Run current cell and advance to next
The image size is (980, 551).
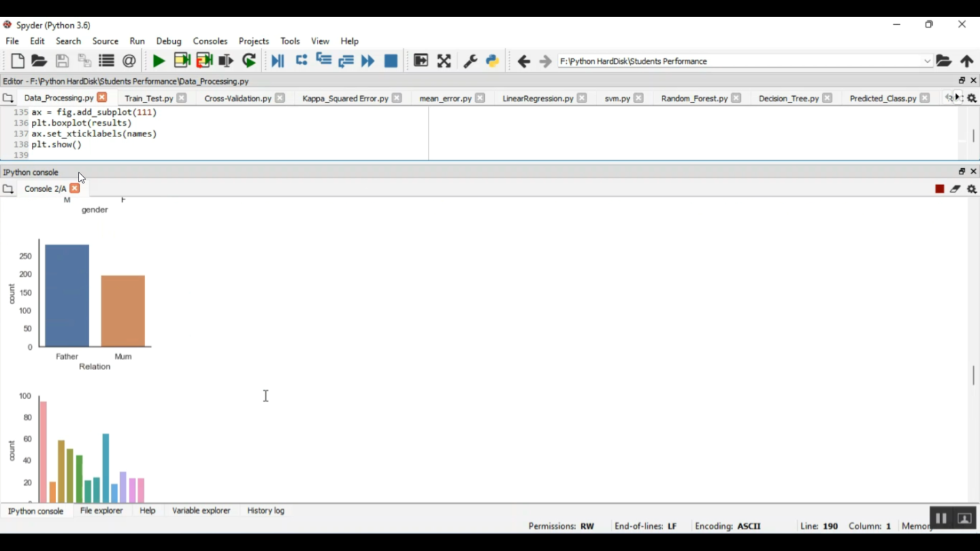coord(204,61)
